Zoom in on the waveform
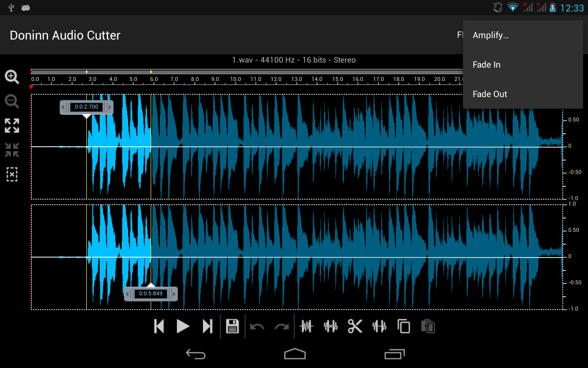Image resolution: width=588 pixels, height=368 pixels. coord(12,77)
